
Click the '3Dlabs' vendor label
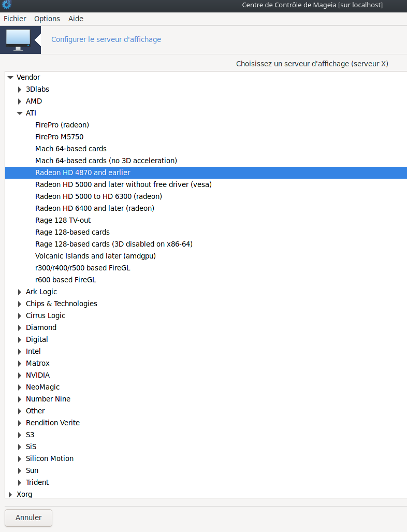(x=37, y=89)
